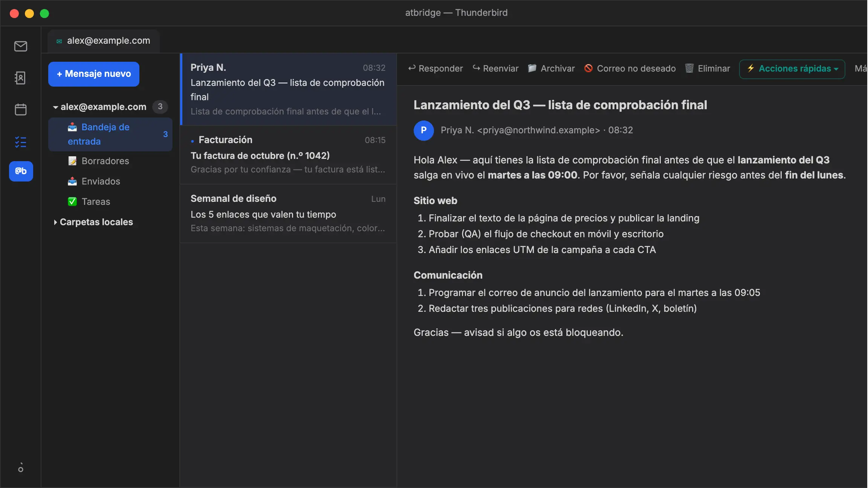
Task: Collapse the alex@example.com account tree
Action: pyautogui.click(x=55, y=107)
